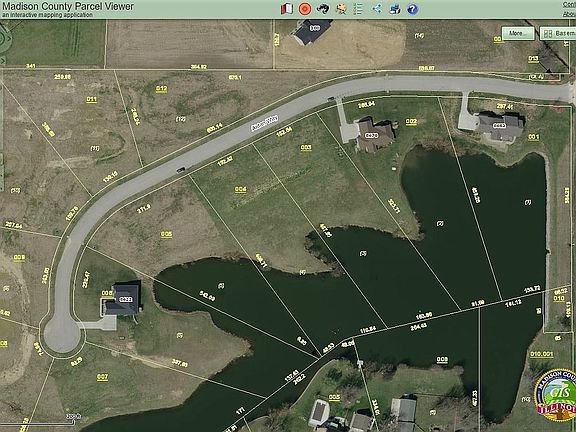
Task: Click the About link at top right
Action: (x=569, y=14)
